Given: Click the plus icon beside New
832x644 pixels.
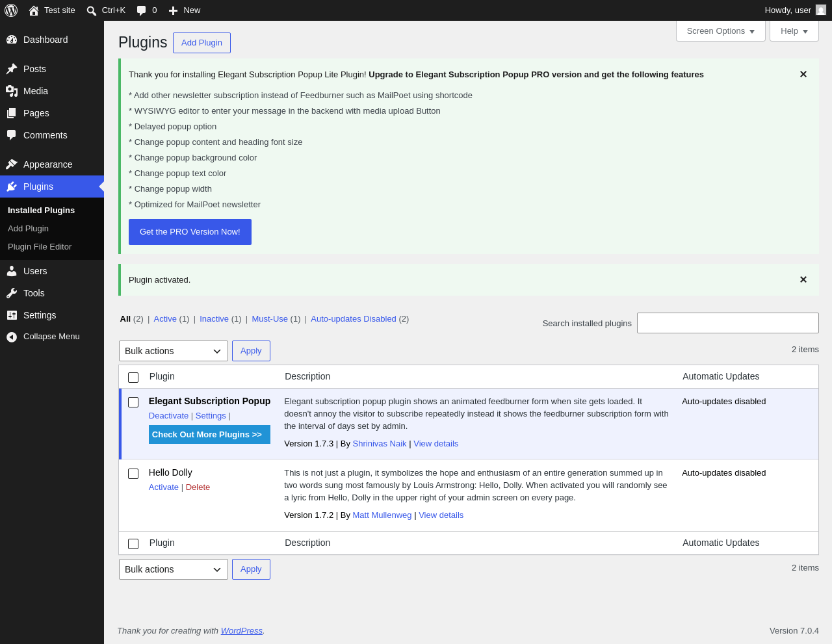Looking at the screenshot, I should click(x=173, y=10).
